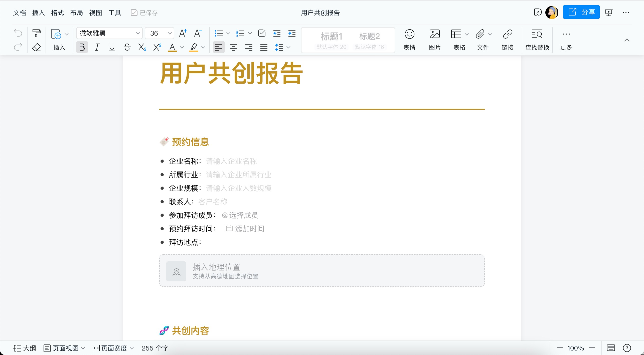This screenshot has width=644, height=355.
Task: Open the font family dropdown 微软雅黑
Action: [109, 33]
